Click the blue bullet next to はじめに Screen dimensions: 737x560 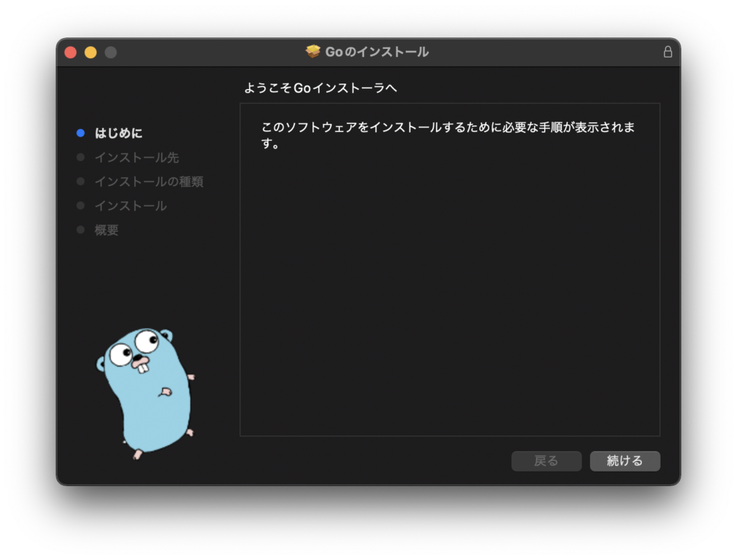(x=81, y=133)
